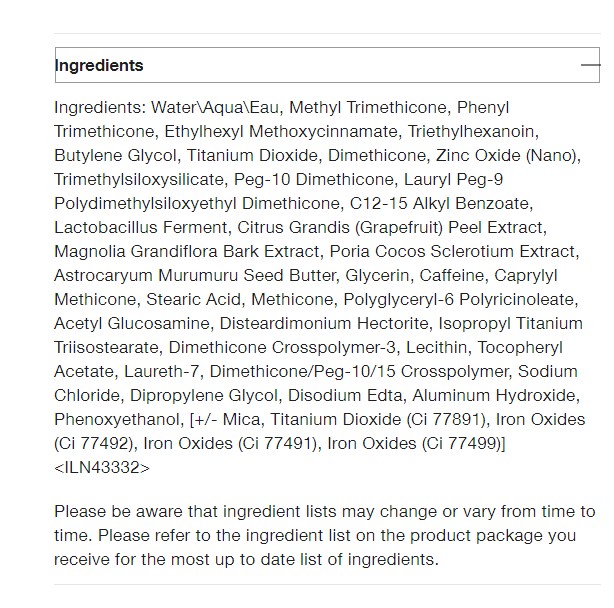Click the Ethylhexyl Methoxycinnamate ingredient
This screenshot has height=608, width=614.
(281, 132)
